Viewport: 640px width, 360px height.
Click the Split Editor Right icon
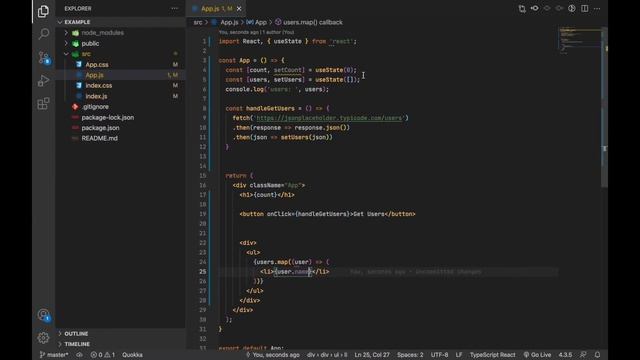pos(584,9)
